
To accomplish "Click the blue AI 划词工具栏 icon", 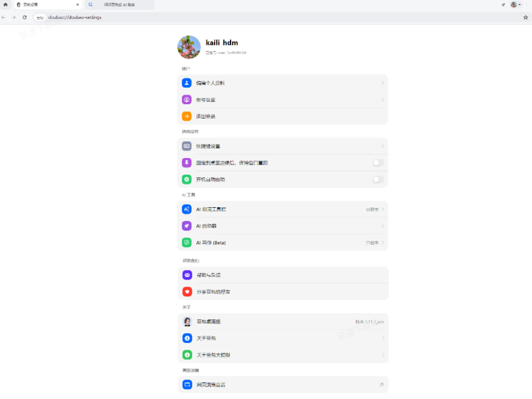I will tap(187, 209).
